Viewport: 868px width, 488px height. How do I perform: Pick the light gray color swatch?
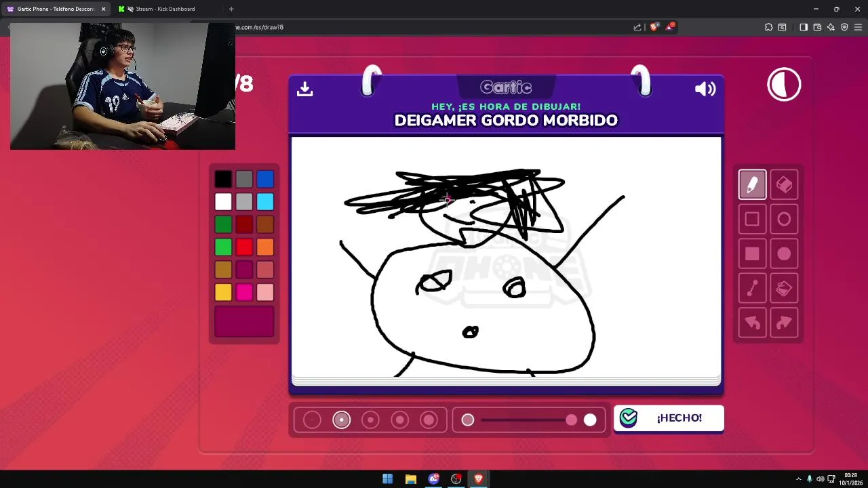[244, 201]
